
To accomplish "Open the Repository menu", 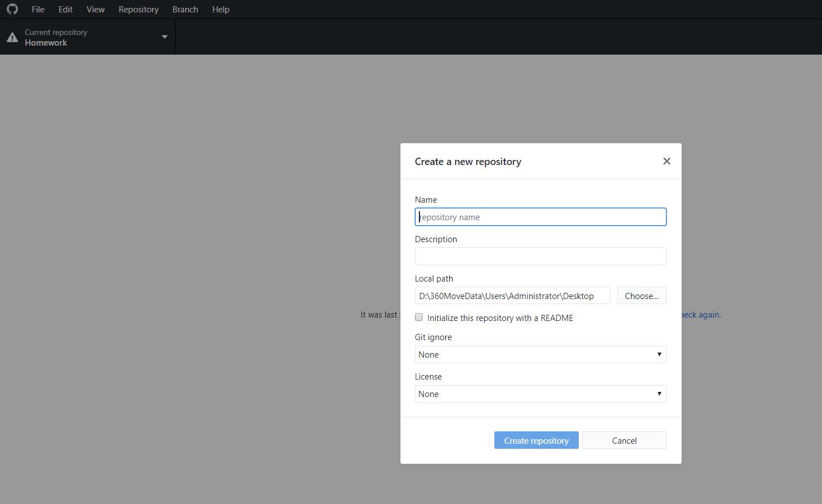I will pos(139,10).
